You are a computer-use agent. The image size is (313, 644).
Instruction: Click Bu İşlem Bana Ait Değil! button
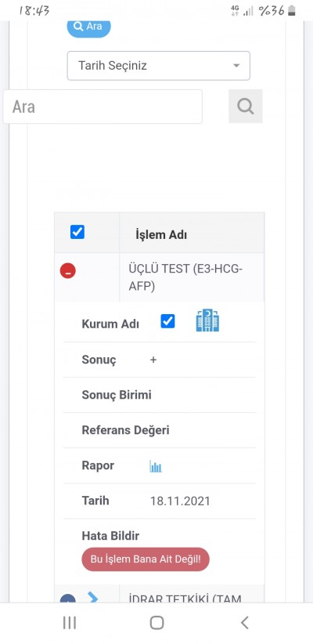pos(146,559)
